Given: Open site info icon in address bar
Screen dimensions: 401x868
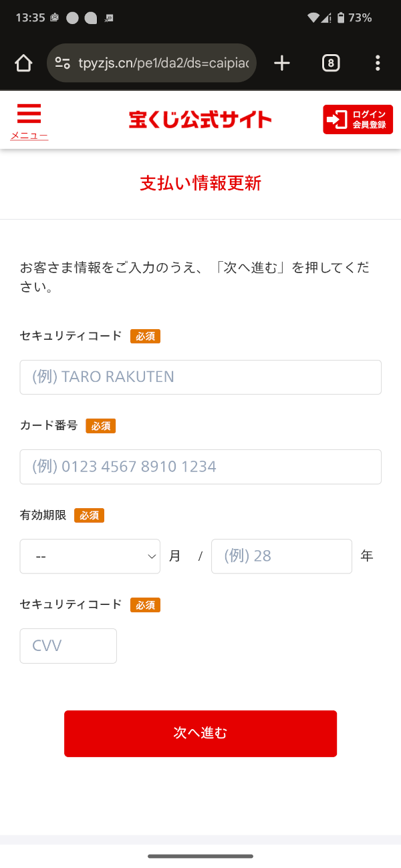Looking at the screenshot, I should pyautogui.click(x=63, y=63).
